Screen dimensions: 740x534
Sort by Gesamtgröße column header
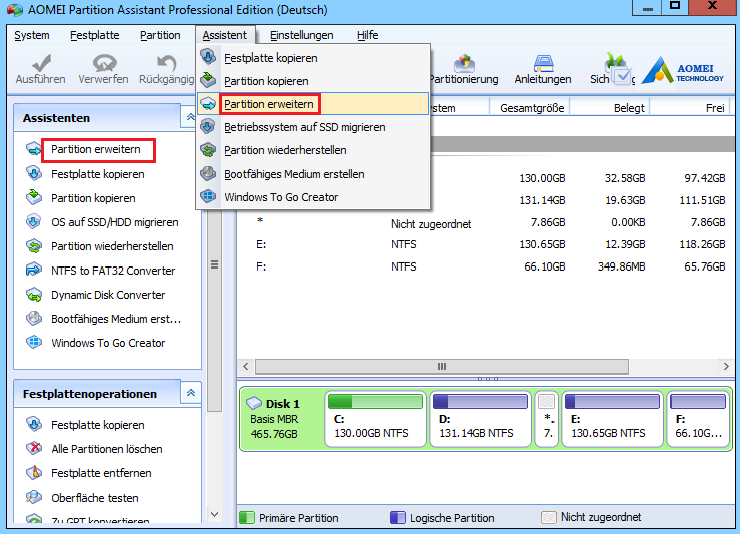click(x=530, y=108)
